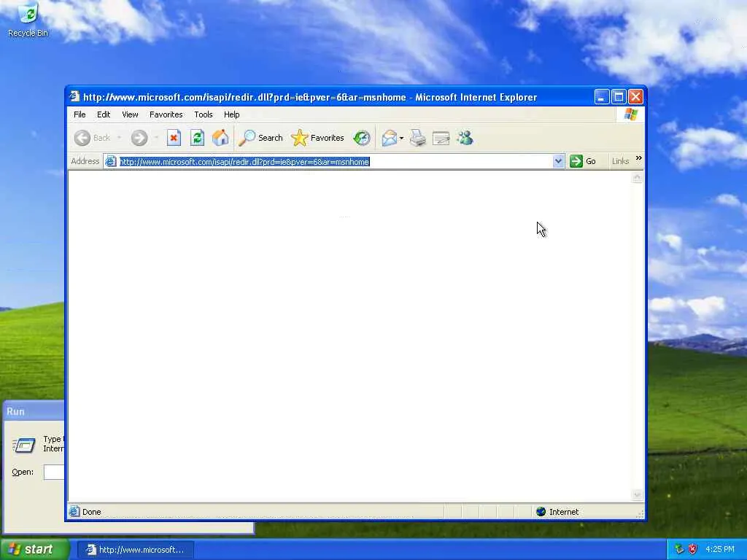Click scrollbar up arrow in browser
The width and height of the screenshot is (747, 560).
(x=637, y=178)
